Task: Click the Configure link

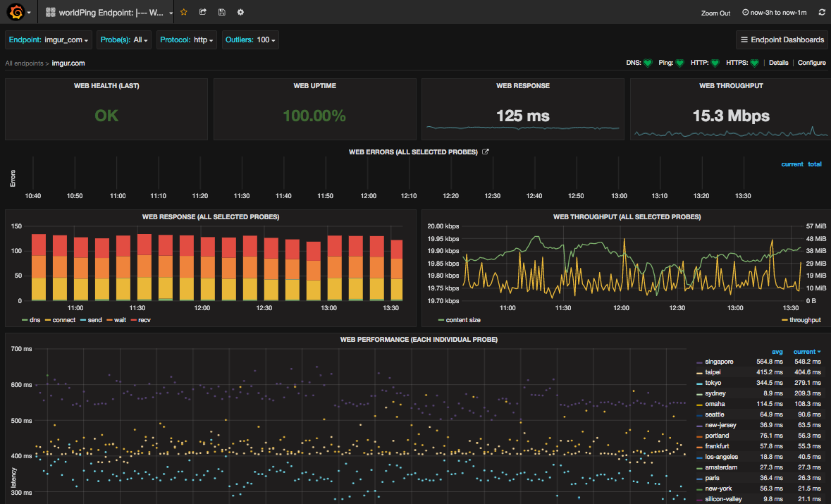Action: 811,63
